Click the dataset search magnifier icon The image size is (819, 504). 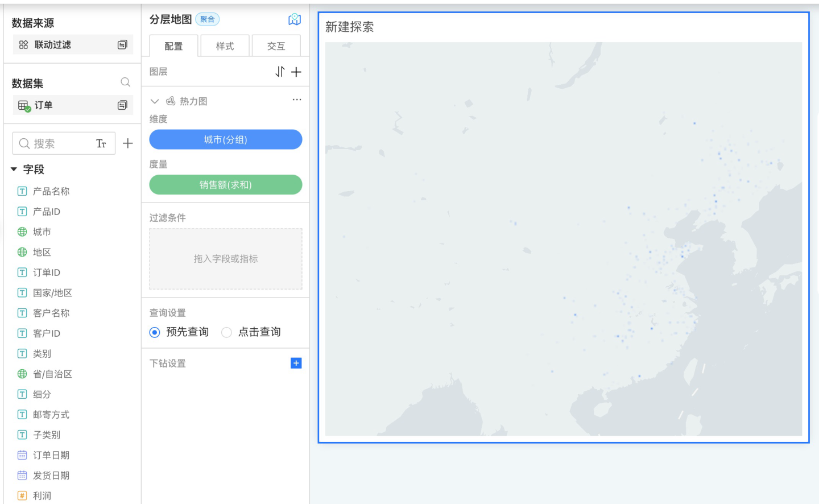point(125,82)
